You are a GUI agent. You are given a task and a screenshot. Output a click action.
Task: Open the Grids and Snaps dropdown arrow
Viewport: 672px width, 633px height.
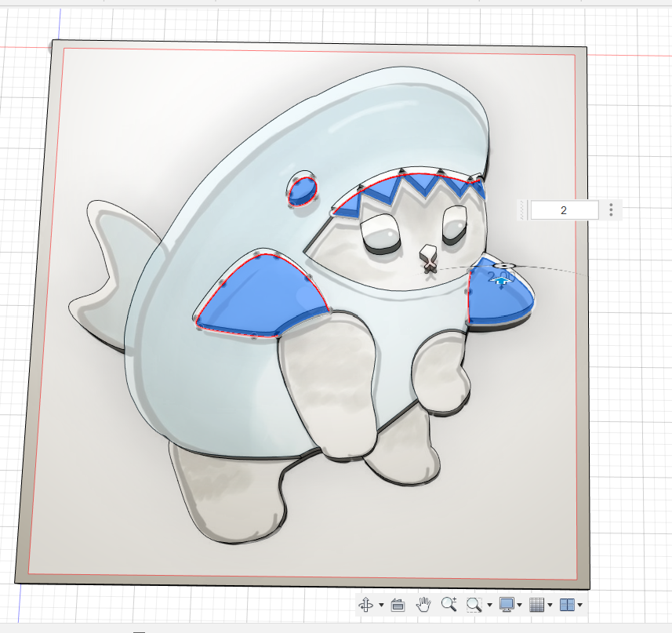pos(549,606)
